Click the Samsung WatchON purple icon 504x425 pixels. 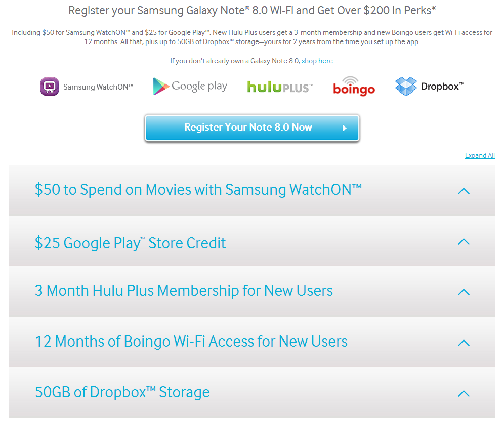[x=49, y=87]
